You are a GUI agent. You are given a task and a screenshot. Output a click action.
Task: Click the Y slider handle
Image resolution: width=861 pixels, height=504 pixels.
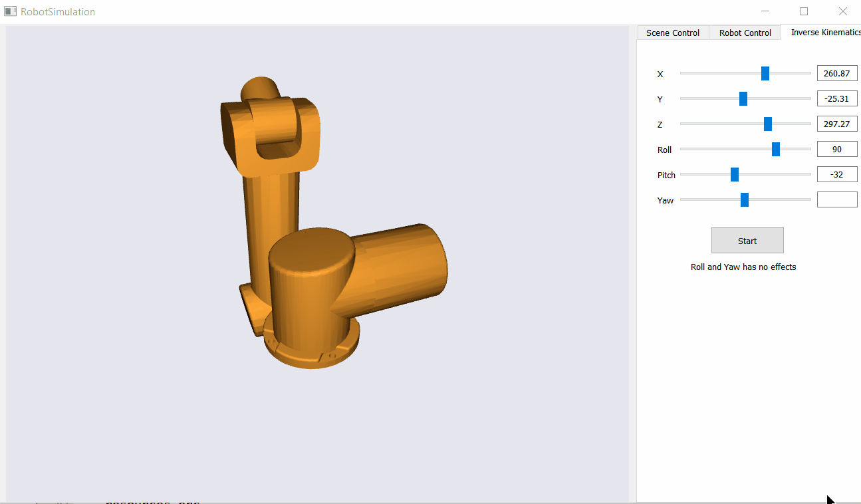tap(743, 98)
